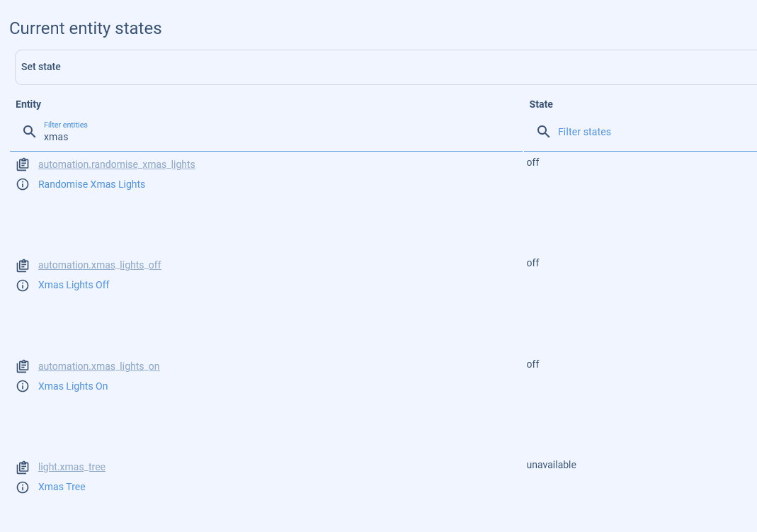Click the search icon beside Filter entities
Image resolution: width=757 pixels, height=532 pixels.
click(29, 132)
